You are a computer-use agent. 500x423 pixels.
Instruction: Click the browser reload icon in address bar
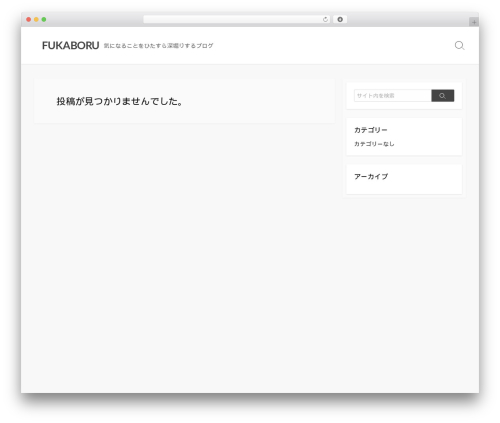(x=325, y=19)
